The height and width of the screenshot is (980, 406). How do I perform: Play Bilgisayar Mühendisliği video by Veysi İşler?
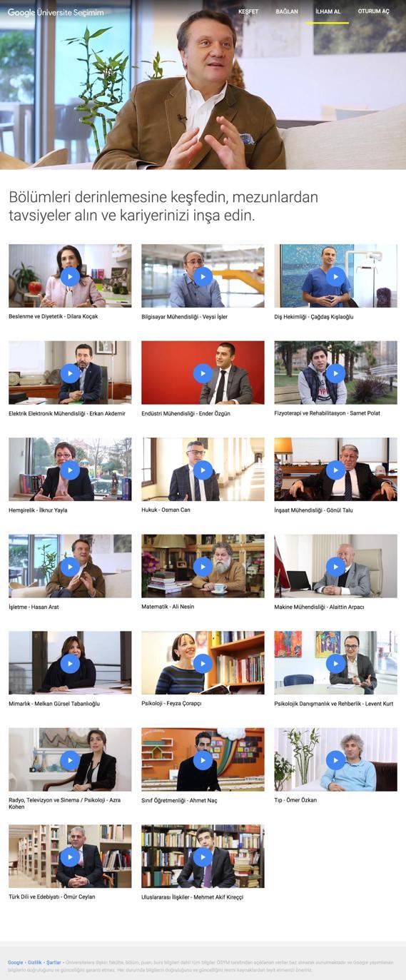[203, 276]
